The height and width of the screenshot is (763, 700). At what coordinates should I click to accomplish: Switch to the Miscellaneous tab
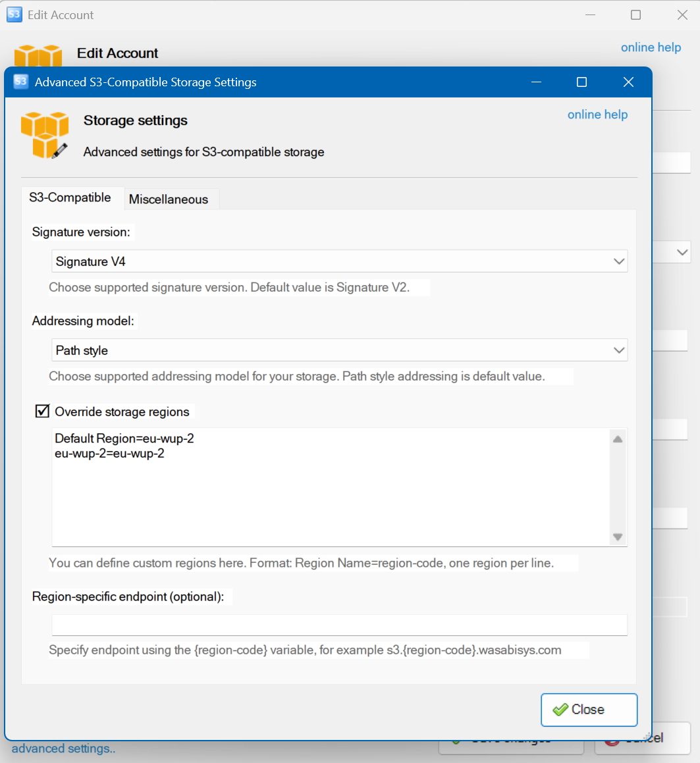click(169, 199)
